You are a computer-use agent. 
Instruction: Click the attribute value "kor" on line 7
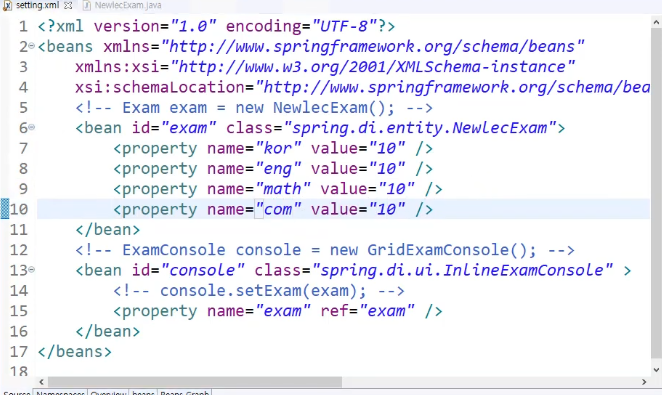(x=278, y=148)
